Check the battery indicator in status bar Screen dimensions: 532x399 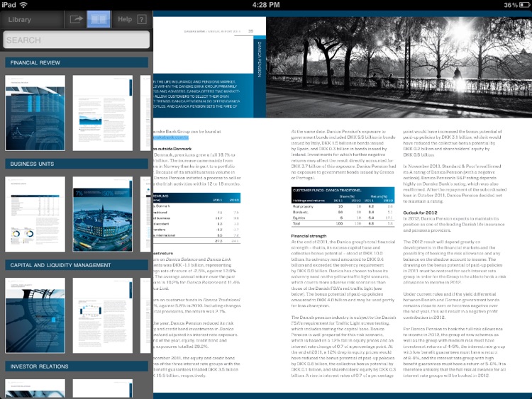[x=524, y=5]
